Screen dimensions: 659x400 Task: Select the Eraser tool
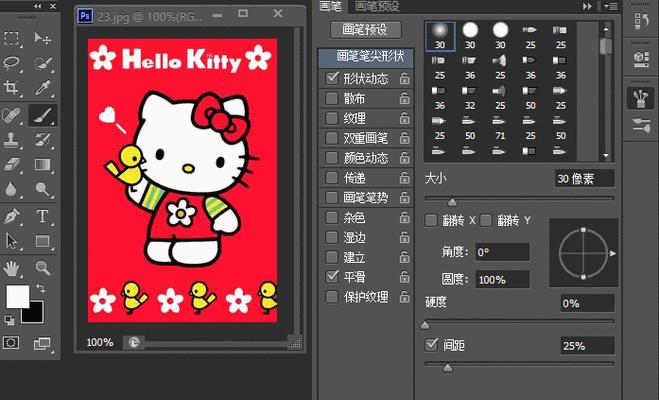pyautogui.click(x=11, y=164)
